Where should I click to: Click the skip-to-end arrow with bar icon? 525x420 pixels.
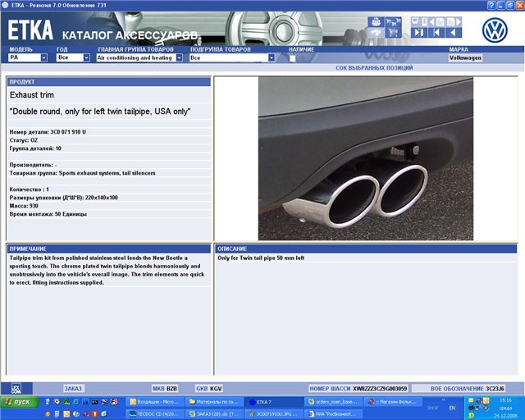419,33
